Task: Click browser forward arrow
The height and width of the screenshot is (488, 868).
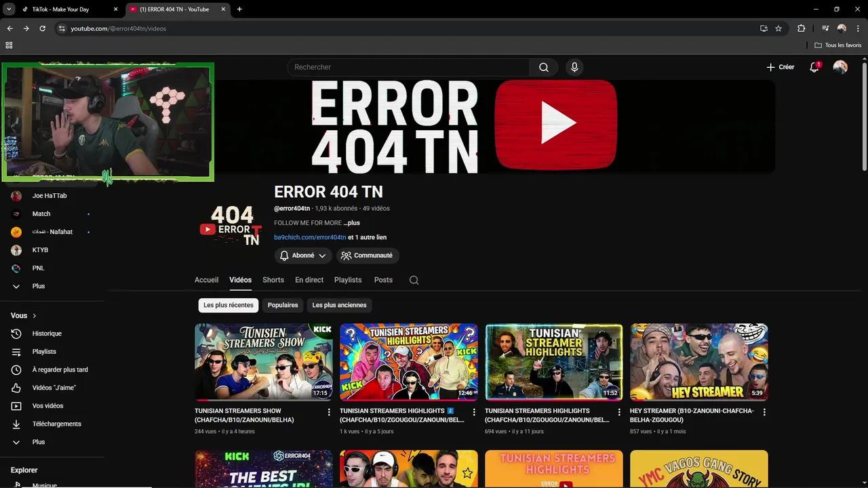Action: [26, 28]
